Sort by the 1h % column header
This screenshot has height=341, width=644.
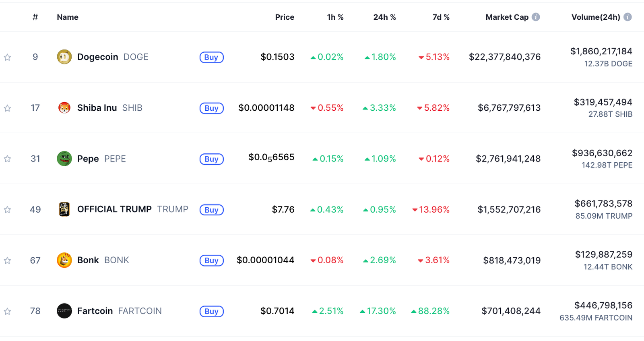(x=335, y=17)
